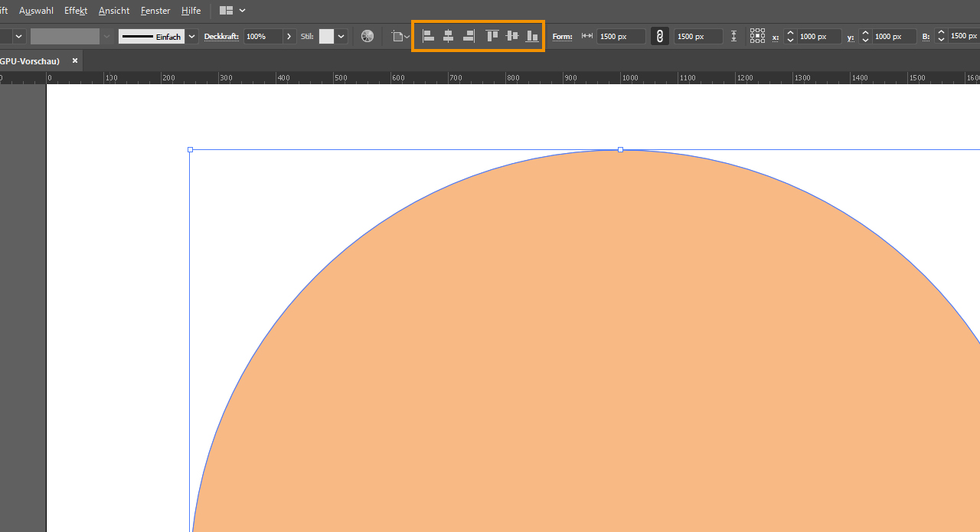Screen dimensions: 980x532
Task: Open the variable width profile dropdown arrow
Action: (x=106, y=36)
